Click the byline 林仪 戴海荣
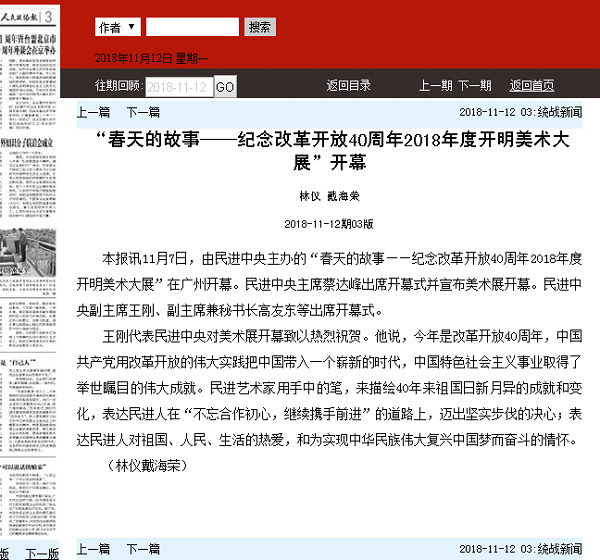Screen dimensions: 600x560 point(329,196)
